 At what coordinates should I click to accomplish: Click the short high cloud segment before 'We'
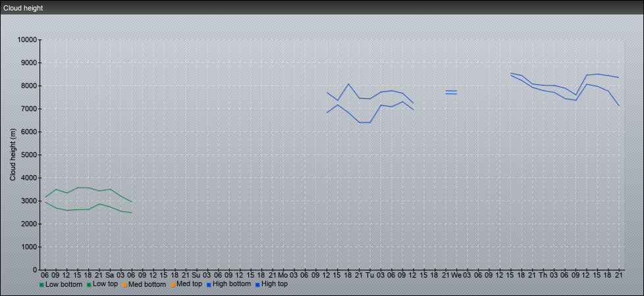[x=451, y=92]
